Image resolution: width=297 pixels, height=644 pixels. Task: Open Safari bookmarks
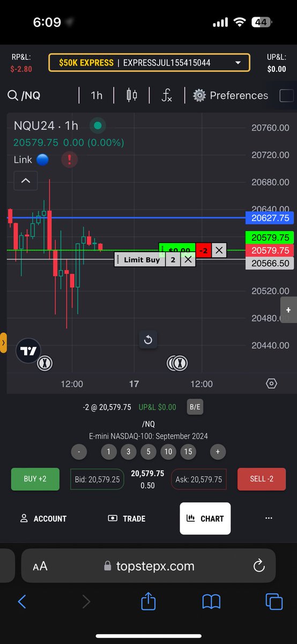tap(211, 602)
